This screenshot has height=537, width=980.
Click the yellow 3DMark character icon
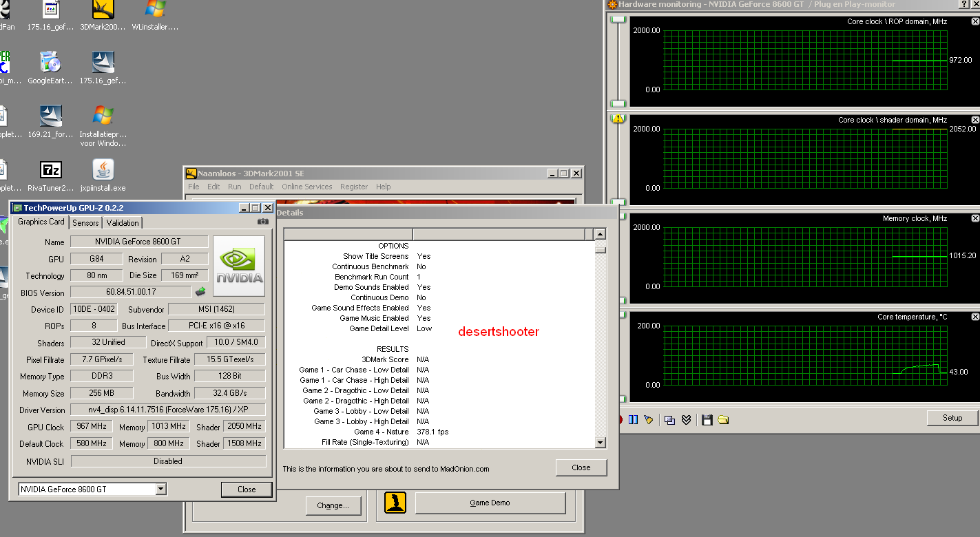(x=395, y=503)
